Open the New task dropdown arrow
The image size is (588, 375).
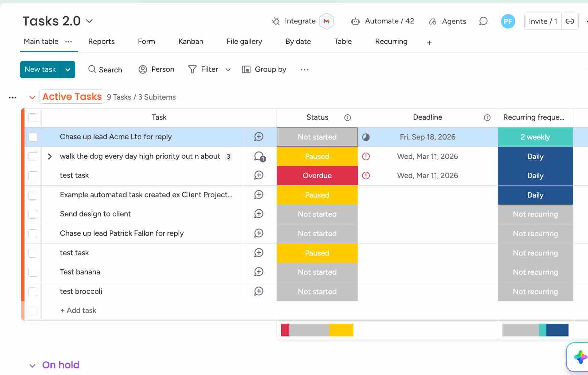68,69
